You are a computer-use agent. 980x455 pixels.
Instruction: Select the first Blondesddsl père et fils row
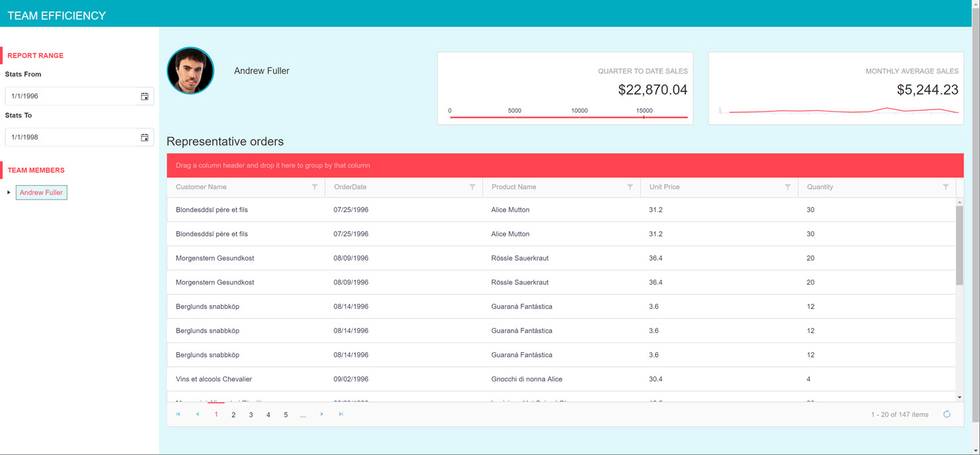[x=561, y=210]
